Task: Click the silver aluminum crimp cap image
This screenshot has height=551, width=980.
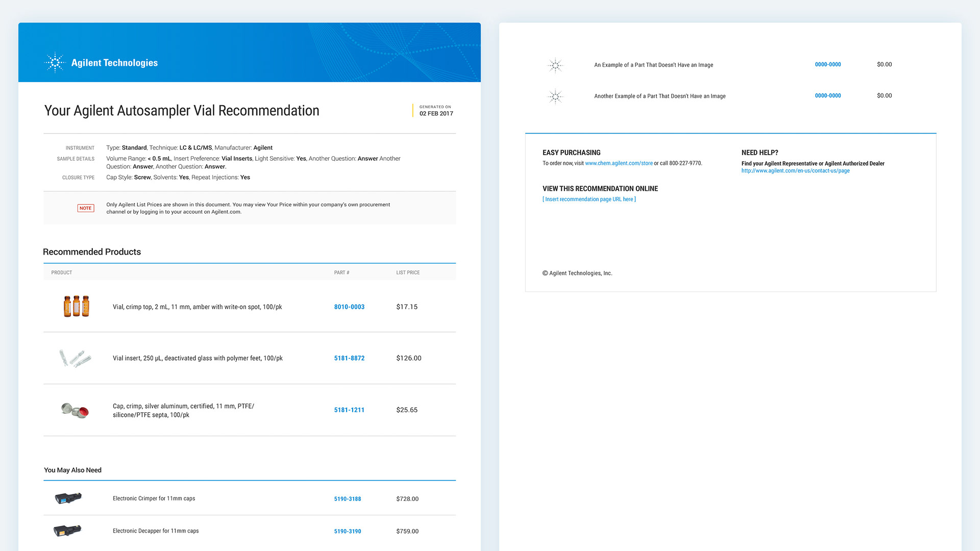Action: (75, 410)
